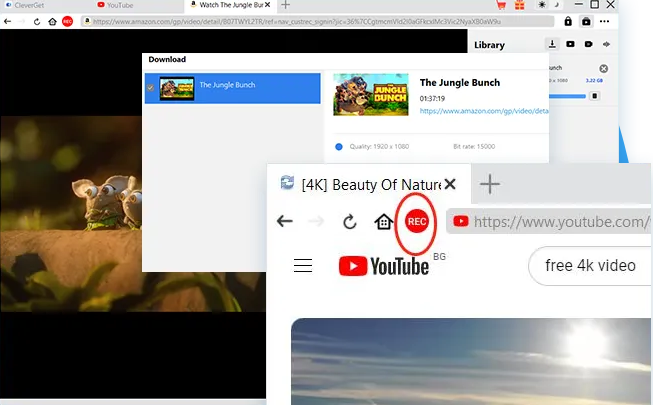Close the Watch The Jungle Bunch tab

[x=268, y=5]
